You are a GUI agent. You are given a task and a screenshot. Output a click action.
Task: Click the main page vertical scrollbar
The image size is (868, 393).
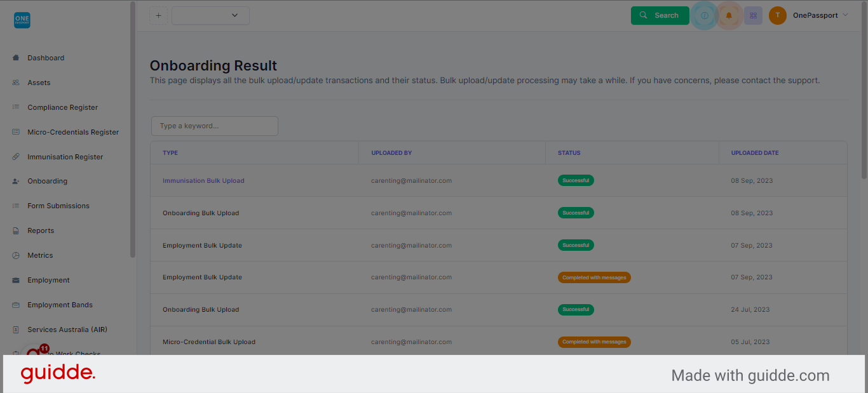coord(864,89)
